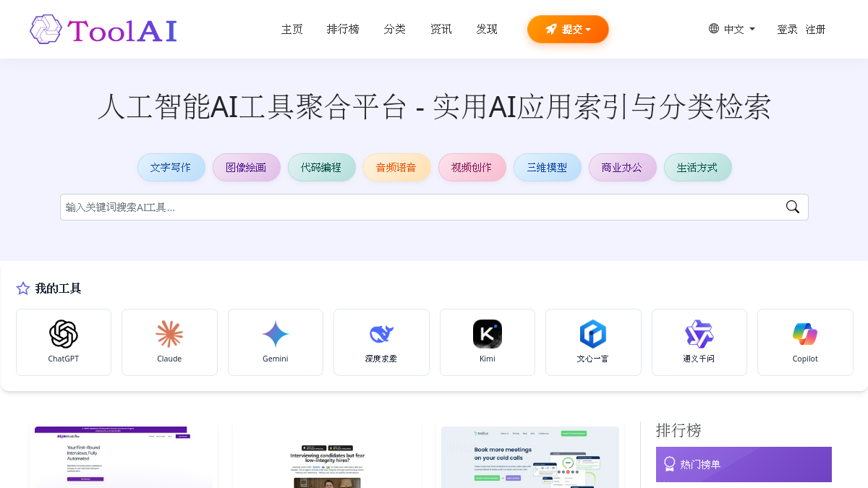Open the Book more meetings site thumbnail
The height and width of the screenshot is (488, 868).
pyautogui.click(x=530, y=457)
